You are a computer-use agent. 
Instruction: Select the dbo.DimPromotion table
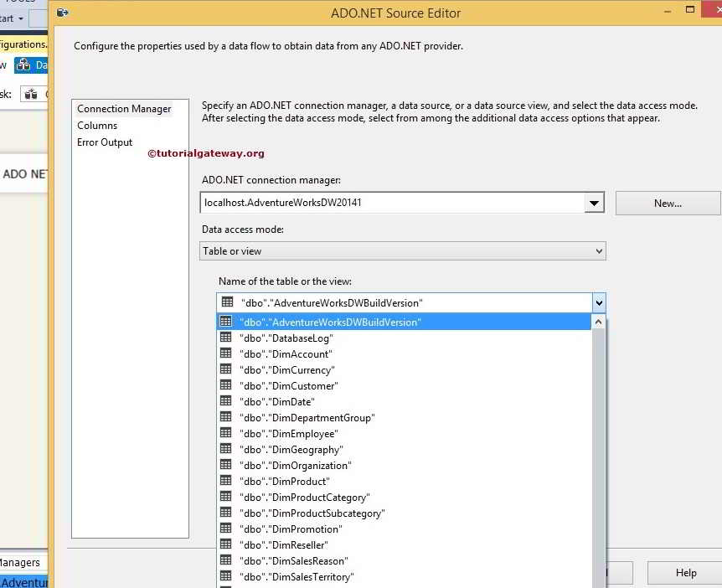(x=404, y=529)
